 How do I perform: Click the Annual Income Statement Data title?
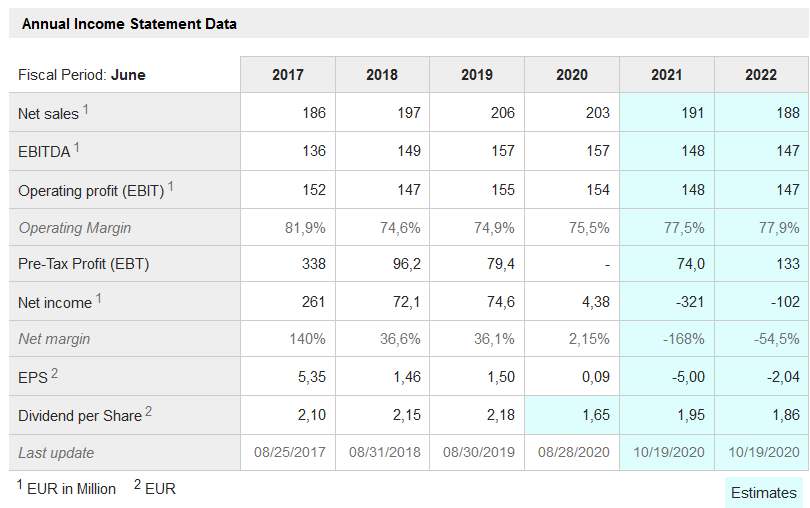(129, 23)
